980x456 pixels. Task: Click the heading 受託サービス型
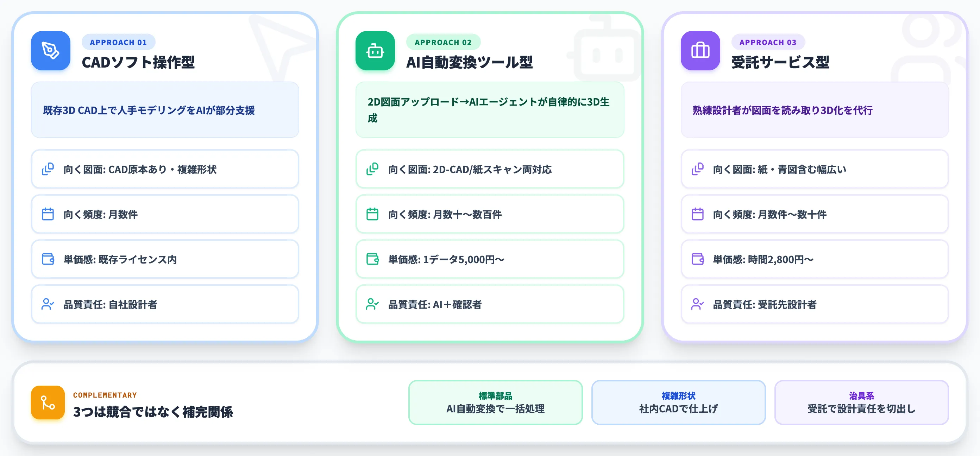tap(780, 62)
